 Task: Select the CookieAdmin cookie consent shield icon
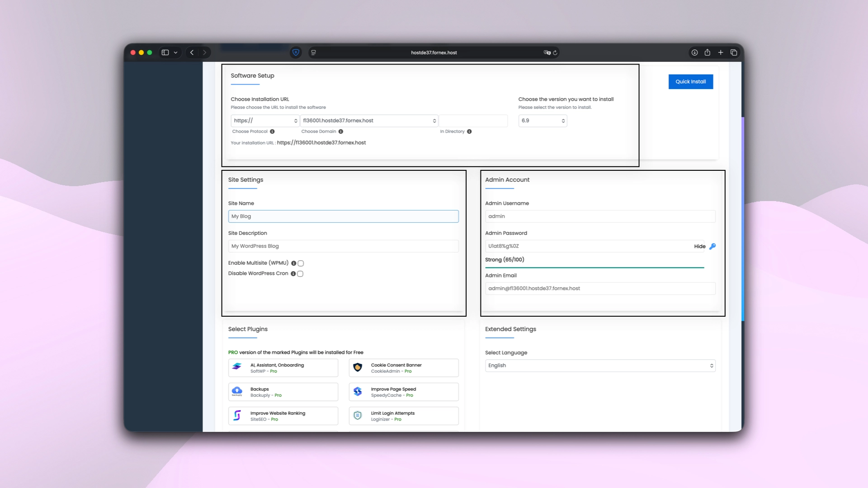pyautogui.click(x=358, y=367)
